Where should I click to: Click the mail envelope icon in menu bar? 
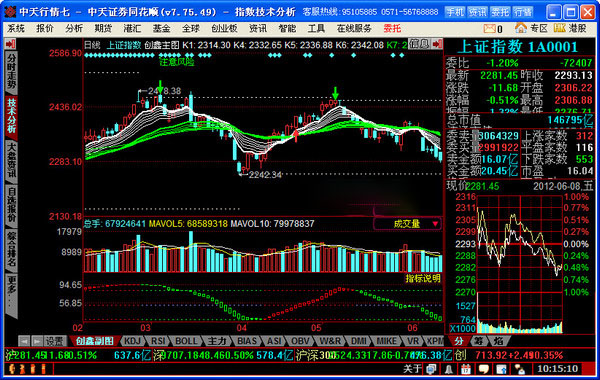(489, 28)
